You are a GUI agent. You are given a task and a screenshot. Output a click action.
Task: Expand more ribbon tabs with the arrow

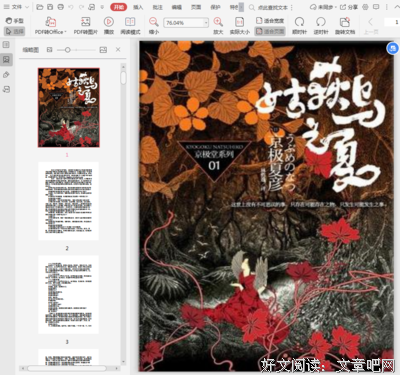click(x=241, y=7)
